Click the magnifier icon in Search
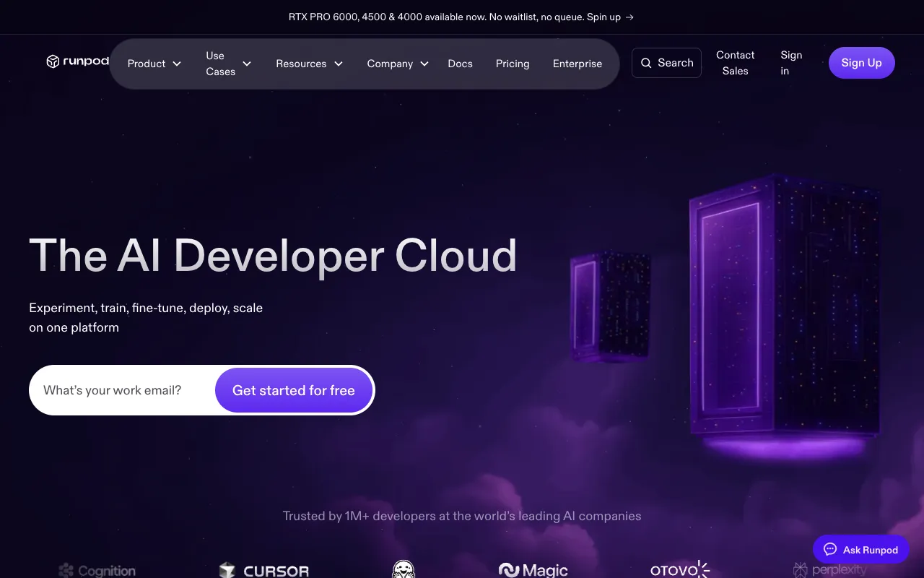924x578 pixels. [646, 63]
